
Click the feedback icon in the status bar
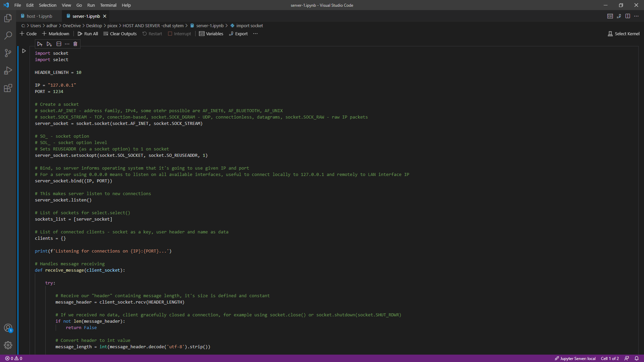(x=627, y=358)
